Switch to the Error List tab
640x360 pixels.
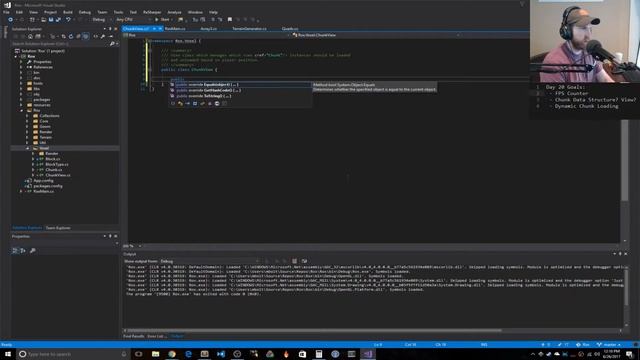pos(157,336)
